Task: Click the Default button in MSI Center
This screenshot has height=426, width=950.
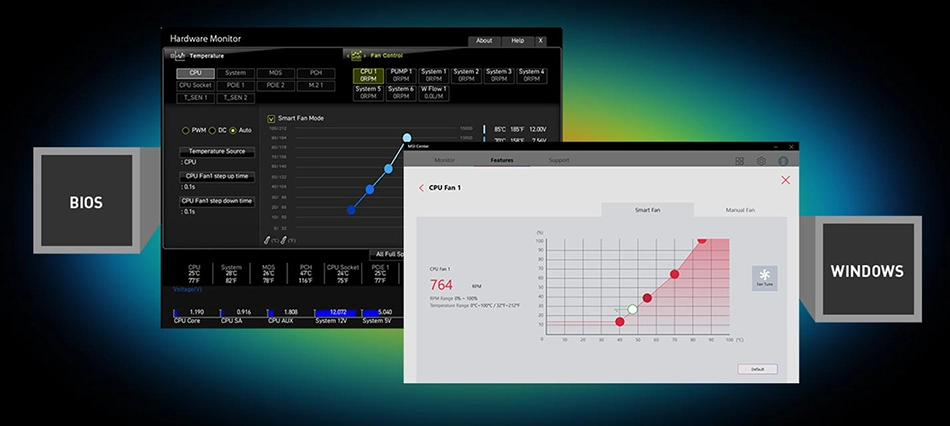Action: [x=757, y=369]
